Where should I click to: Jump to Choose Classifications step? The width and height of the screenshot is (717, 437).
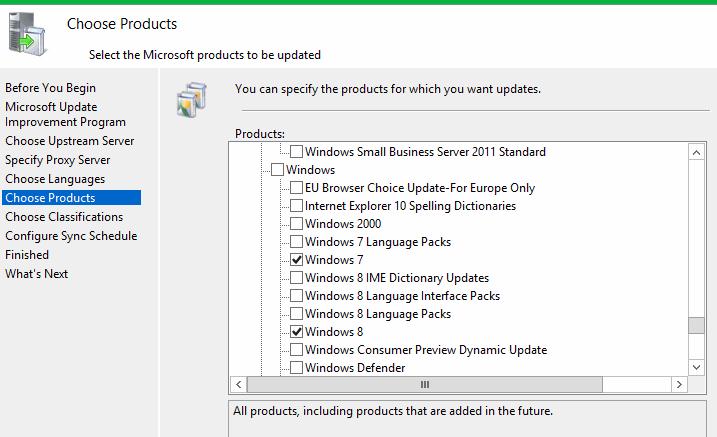(x=64, y=217)
